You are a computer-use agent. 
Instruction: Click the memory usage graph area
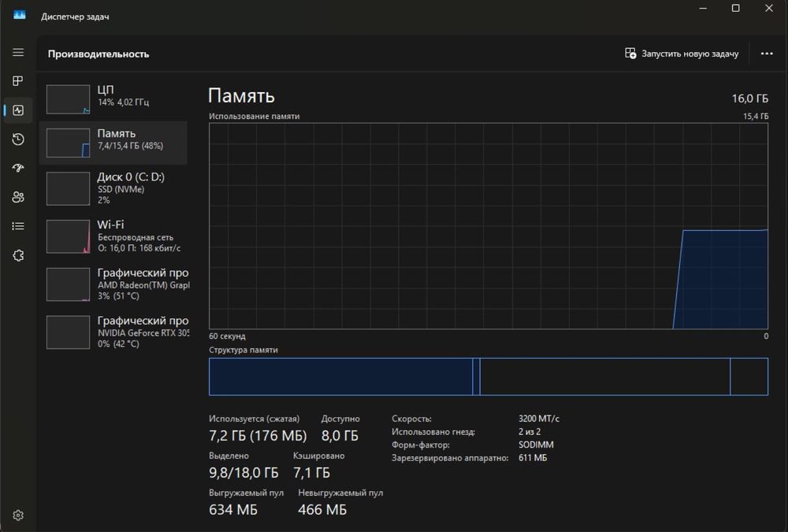(488, 225)
